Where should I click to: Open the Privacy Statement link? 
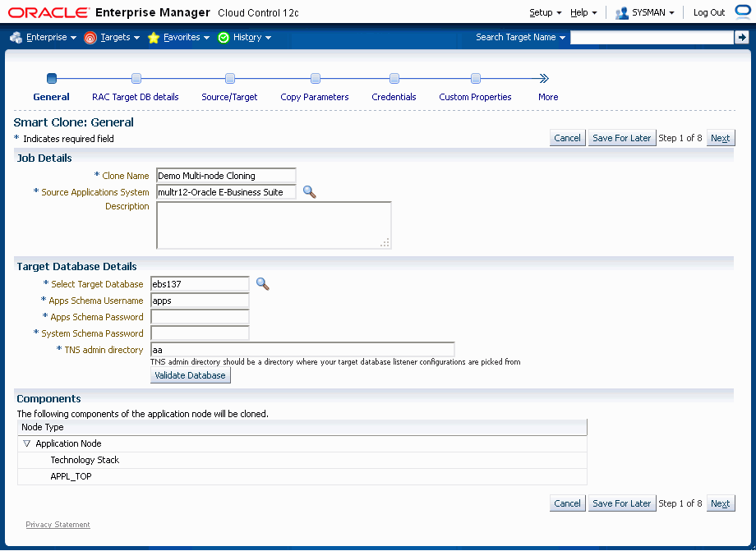pos(58,525)
